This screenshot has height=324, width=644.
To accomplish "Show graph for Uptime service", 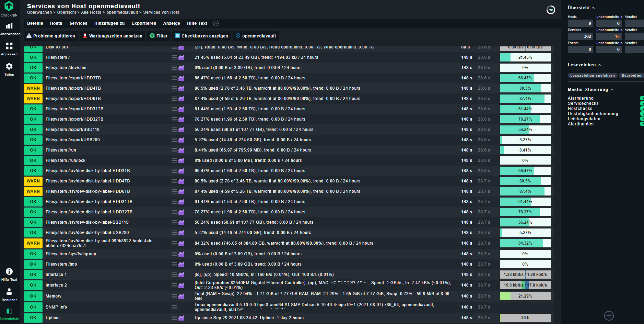I will pos(181,318).
